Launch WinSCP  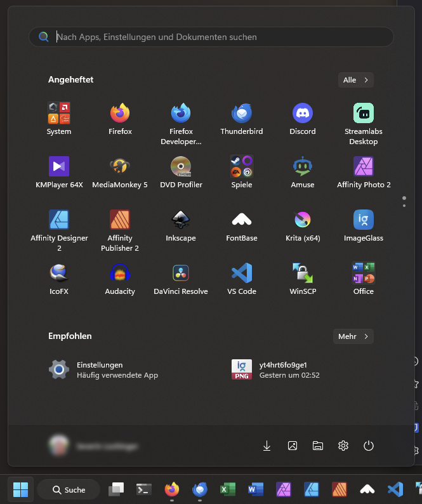coord(303,279)
